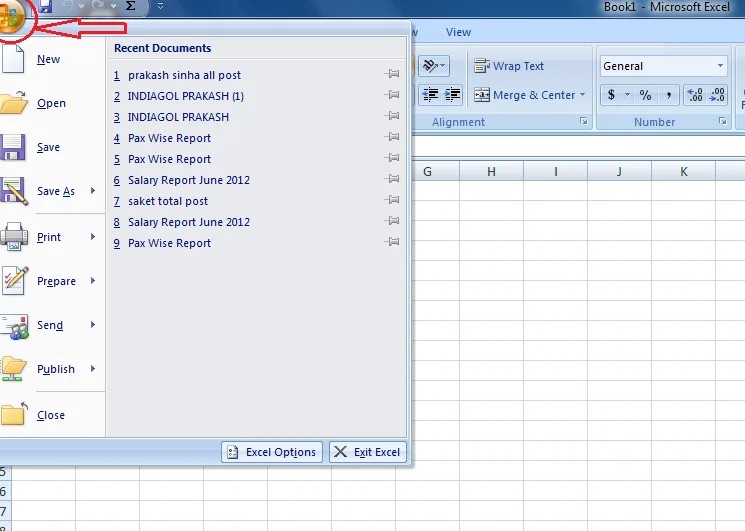Viewport: 745px width, 531px height.
Task: Open the Merge & Center dropdown arrow
Action: click(x=583, y=95)
